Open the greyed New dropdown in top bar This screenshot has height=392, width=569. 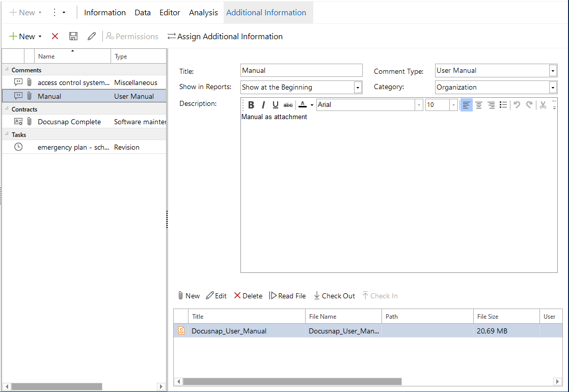click(x=40, y=13)
